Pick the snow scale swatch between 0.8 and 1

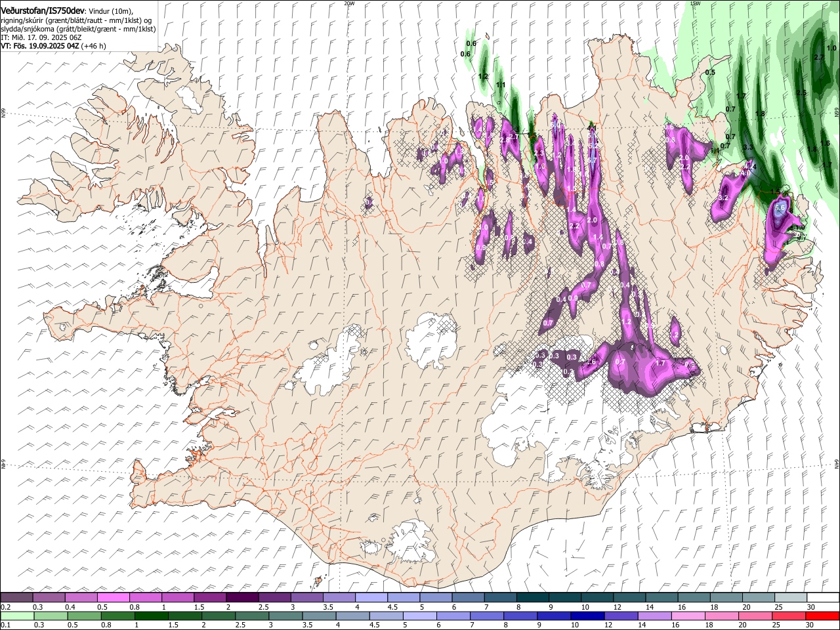tap(146, 597)
